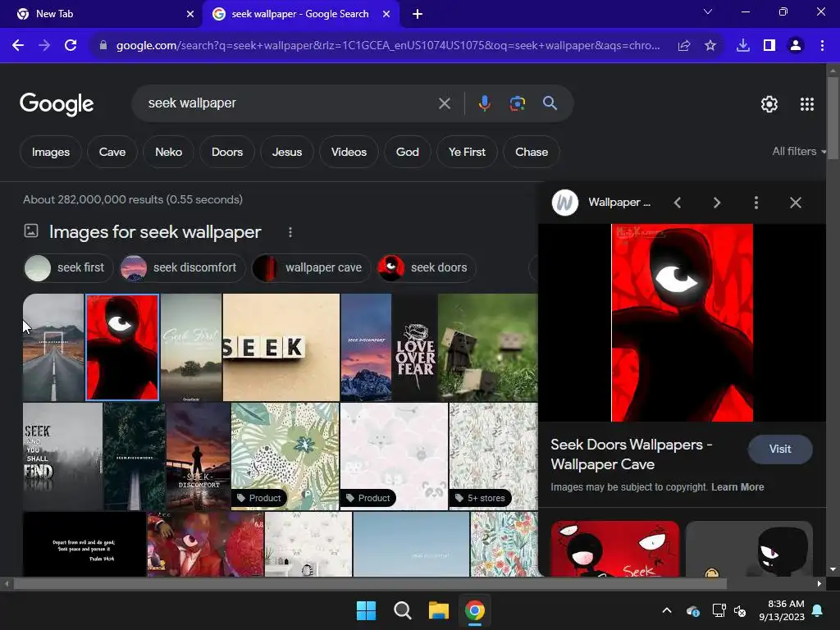
Task: Choose the seek first suggestion chip
Action: click(69, 268)
